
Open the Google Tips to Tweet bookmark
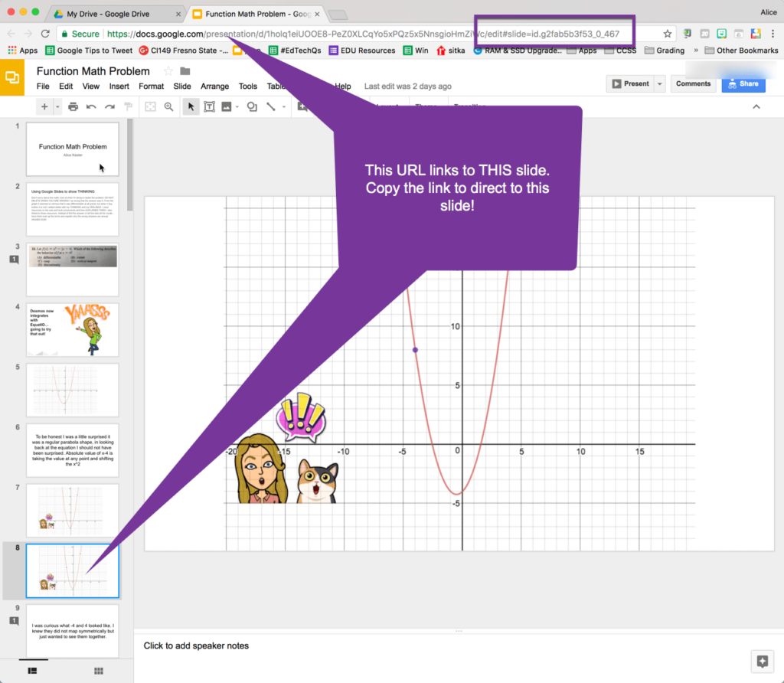(x=89, y=50)
